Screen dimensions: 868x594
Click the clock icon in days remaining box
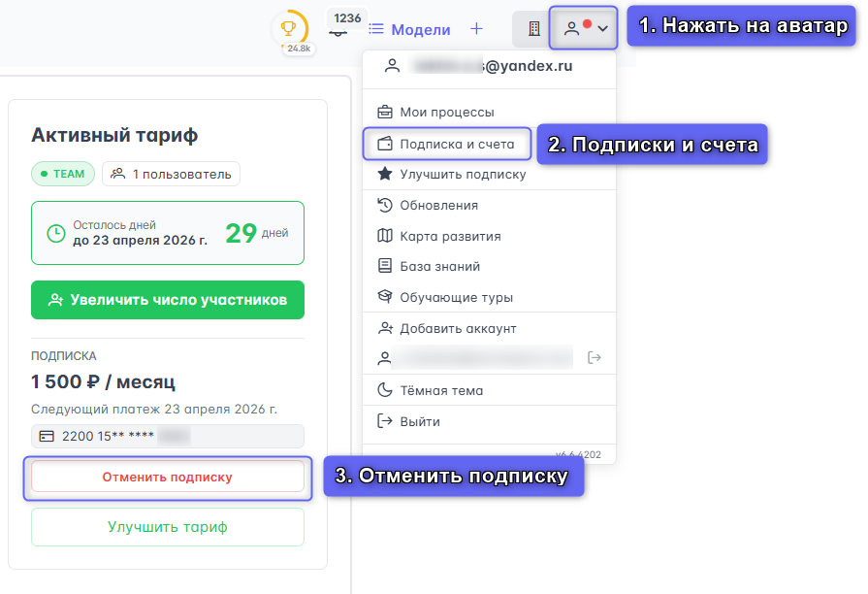[56, 233]
